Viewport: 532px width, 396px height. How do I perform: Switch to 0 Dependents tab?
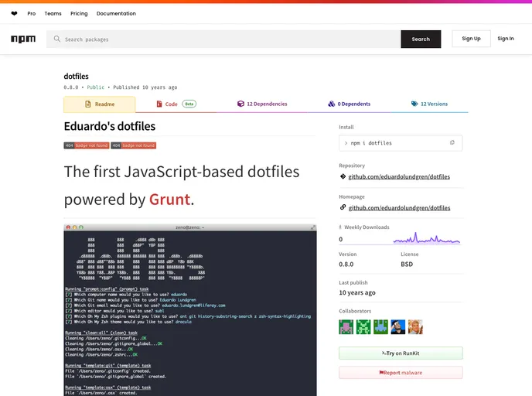click(350, 104)
